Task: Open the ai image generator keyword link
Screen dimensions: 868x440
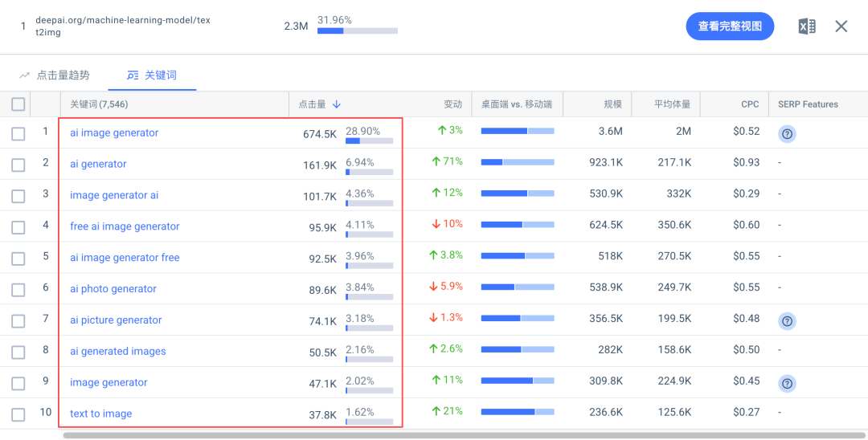Action: click(114, 132)
